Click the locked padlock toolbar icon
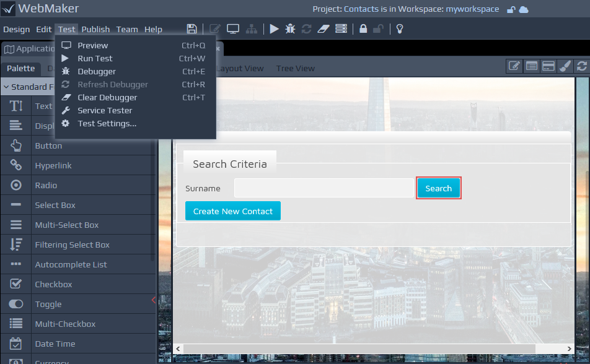The image size is (590, 364). pyautogui.click(x=363, y=29)
